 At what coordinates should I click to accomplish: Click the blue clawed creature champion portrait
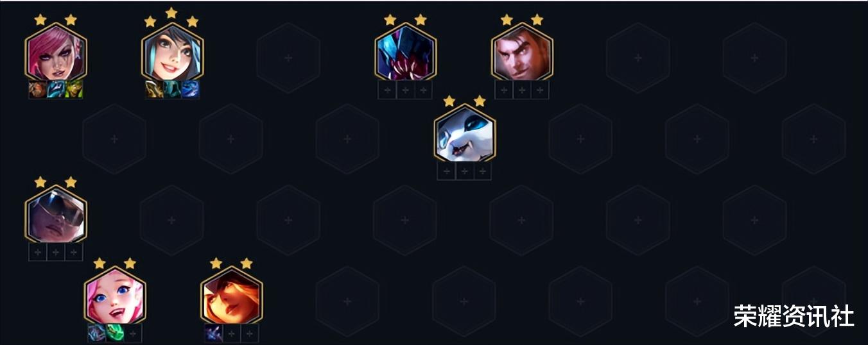coord(405,52)
